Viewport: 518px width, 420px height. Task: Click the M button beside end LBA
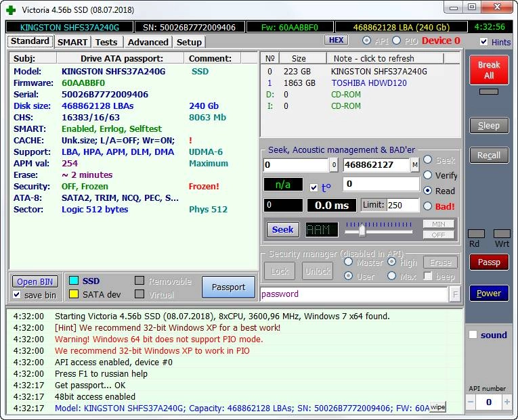[x=415, y=164]
